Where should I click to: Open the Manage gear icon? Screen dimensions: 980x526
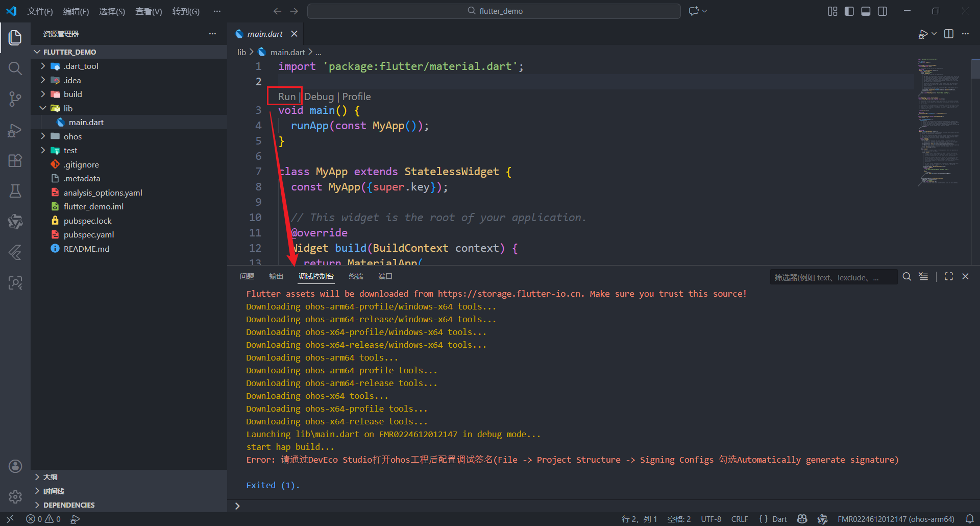point(15,496)
